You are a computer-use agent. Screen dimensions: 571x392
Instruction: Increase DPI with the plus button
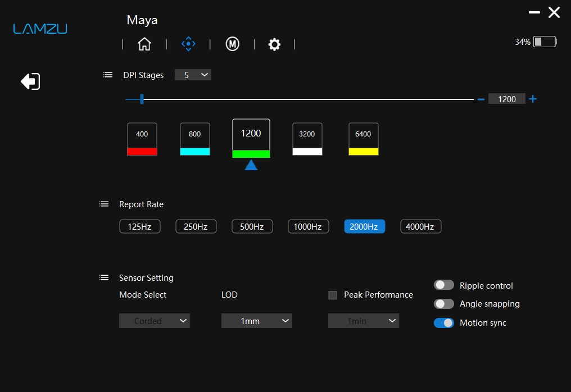point(533,99)
